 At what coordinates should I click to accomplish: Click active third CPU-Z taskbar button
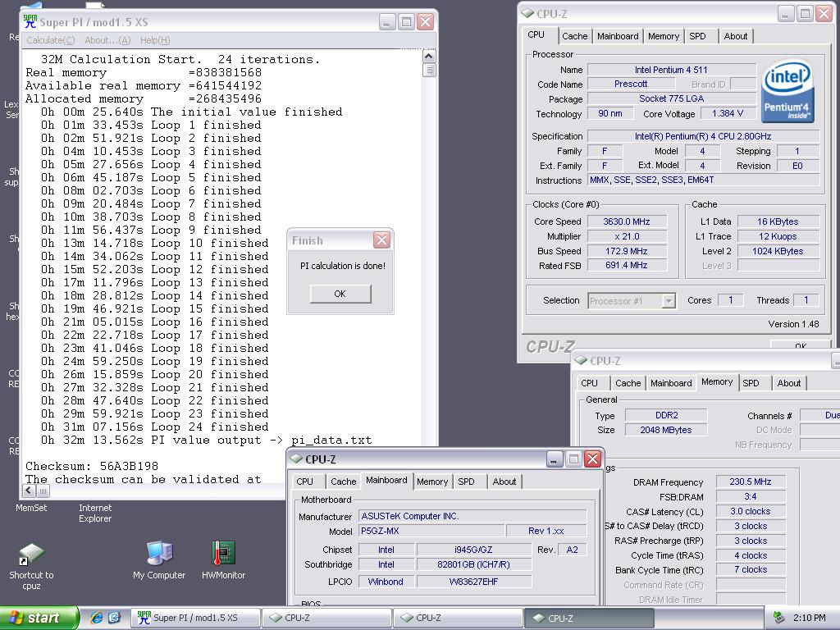(x=589, y=618)
